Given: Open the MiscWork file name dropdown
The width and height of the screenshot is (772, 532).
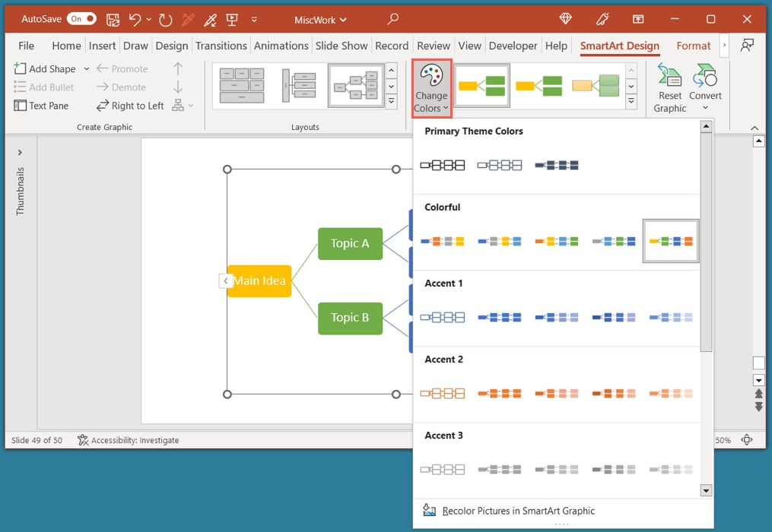Looking at the screenshot, I should (x=320, y=21).
